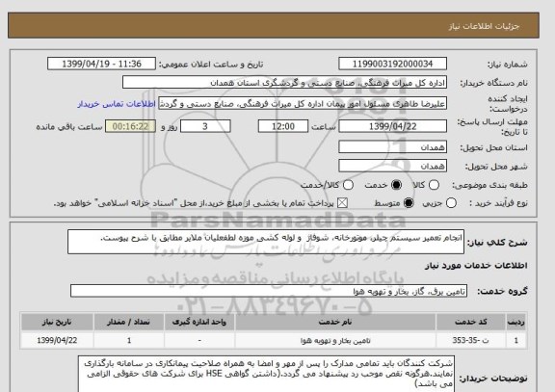Select the کالا radio button
This screenshot has width=555, height=392.
pyautogui.click(x=434, y=185)
